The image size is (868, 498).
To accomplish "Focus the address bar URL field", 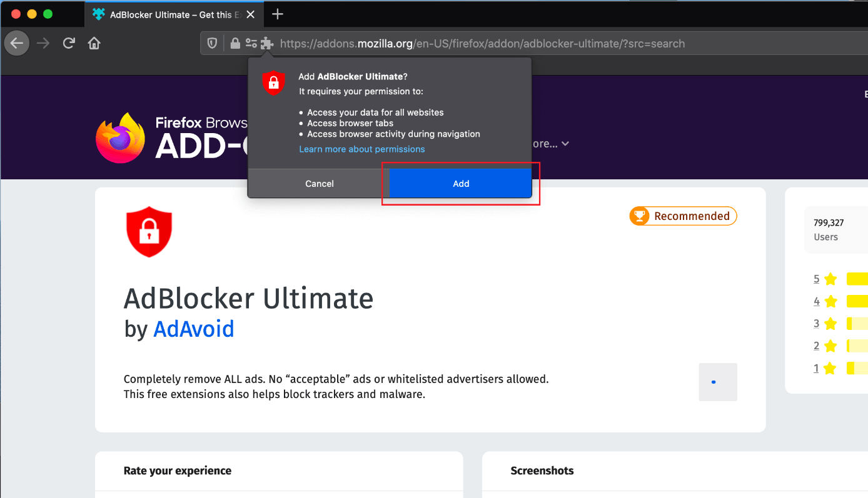I will [x=482, y=44].
